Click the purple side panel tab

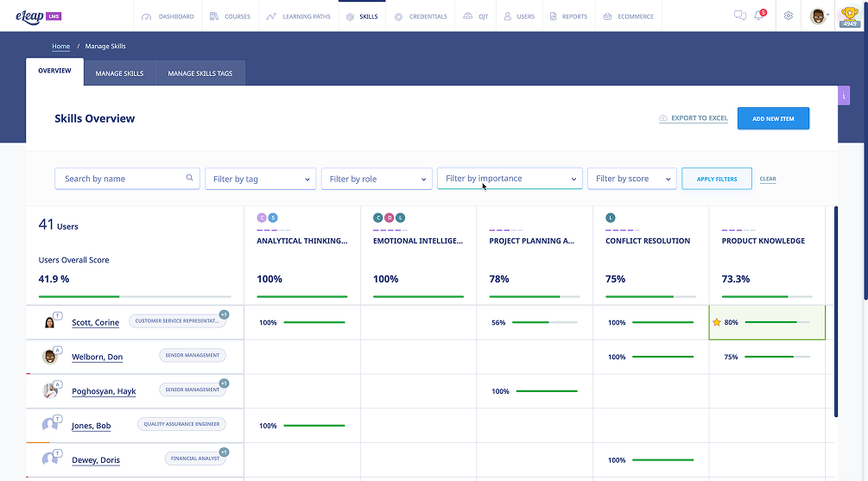coord(844,96)
